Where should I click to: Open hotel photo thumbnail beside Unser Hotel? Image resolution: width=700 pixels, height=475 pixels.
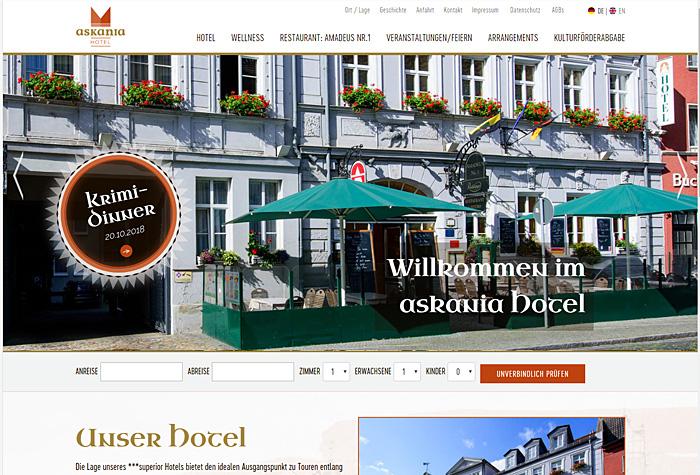tap(492, 446)
